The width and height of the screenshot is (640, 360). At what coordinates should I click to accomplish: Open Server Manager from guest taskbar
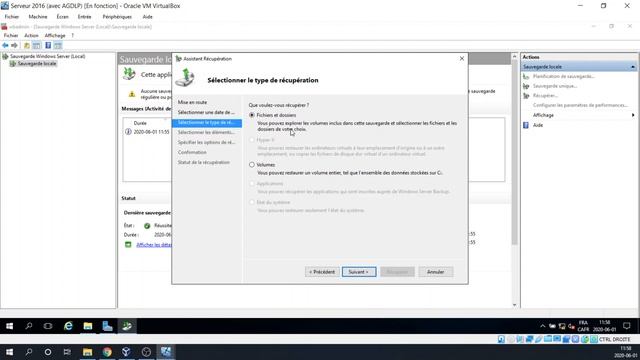coord(107,326)
